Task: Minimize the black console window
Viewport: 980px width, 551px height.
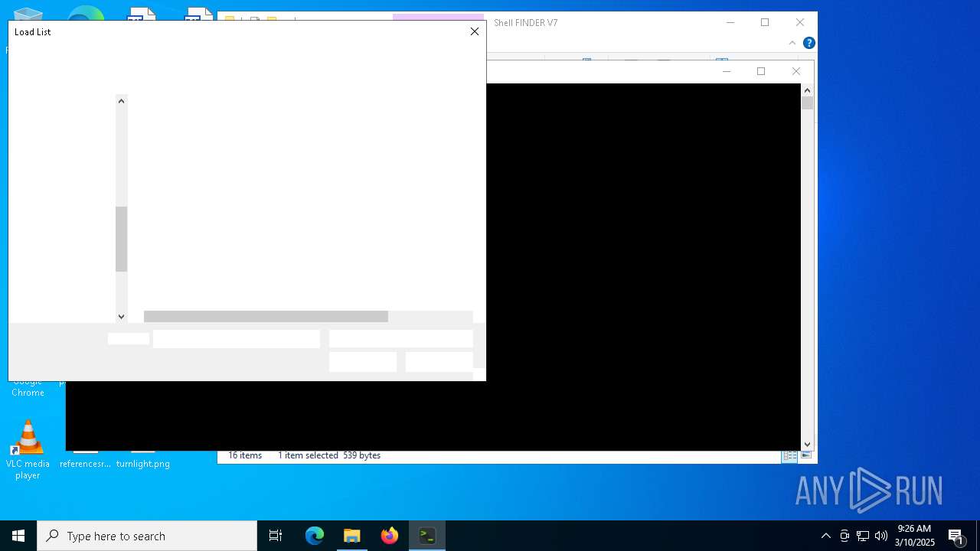Action: (727, 71)
